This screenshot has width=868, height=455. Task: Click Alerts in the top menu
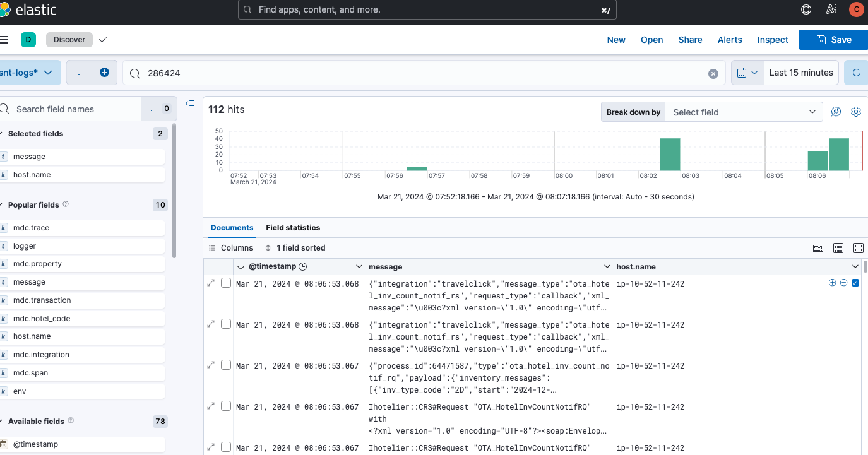730,40
